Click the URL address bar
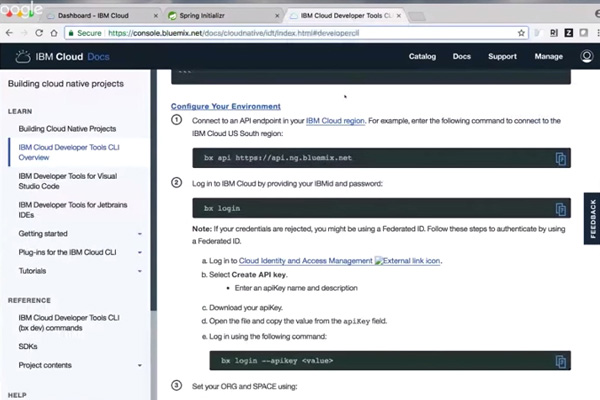Image resolution: width=600 pixels, height=400 pixels. pyautogui.click(x=297, y=33)
